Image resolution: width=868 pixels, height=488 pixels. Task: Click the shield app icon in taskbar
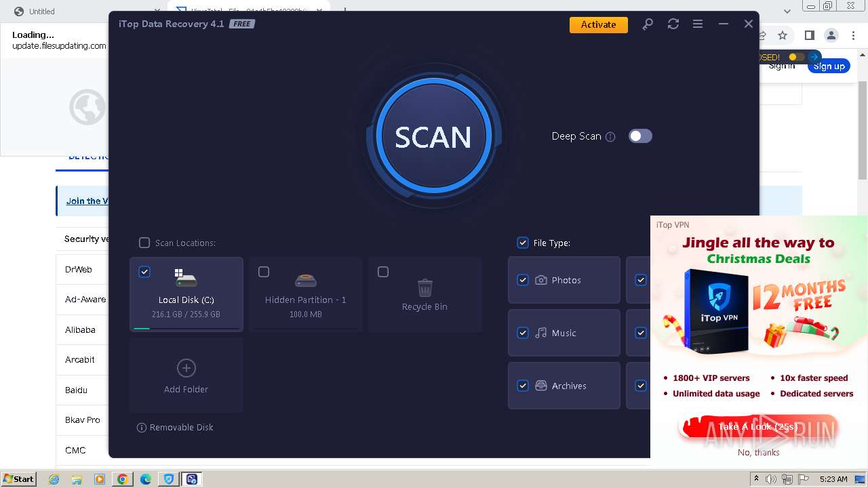[x=169, y=479]
